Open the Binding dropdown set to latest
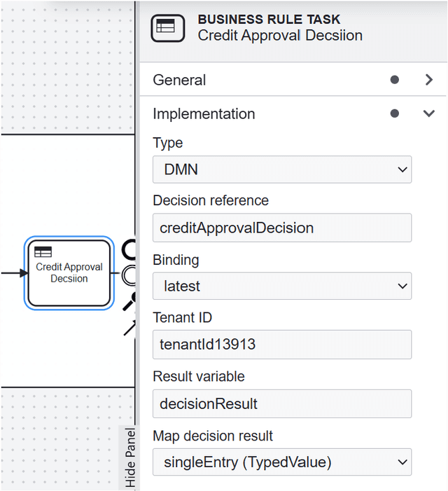The height and width of the screenshot is (491, 448). 282,286
